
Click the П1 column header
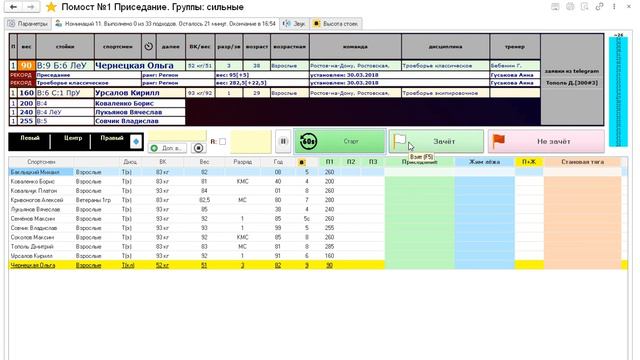click(x=329, y=162)
